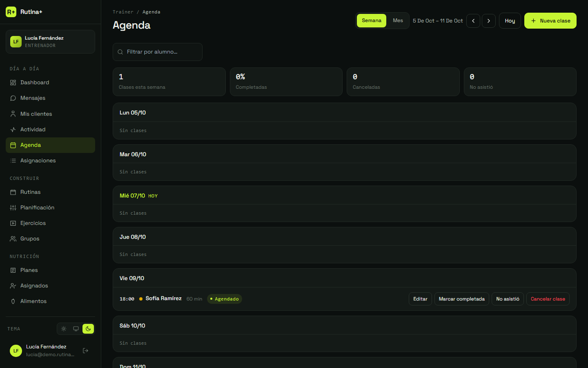Click the No asistió stat card
The image size is (588, 368).
[520, 82]
